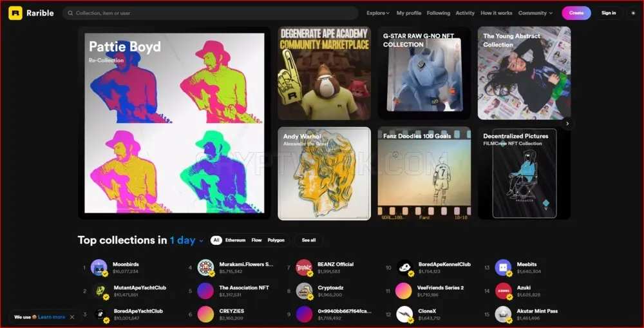Click Rarible brand name text

[40, 13]
